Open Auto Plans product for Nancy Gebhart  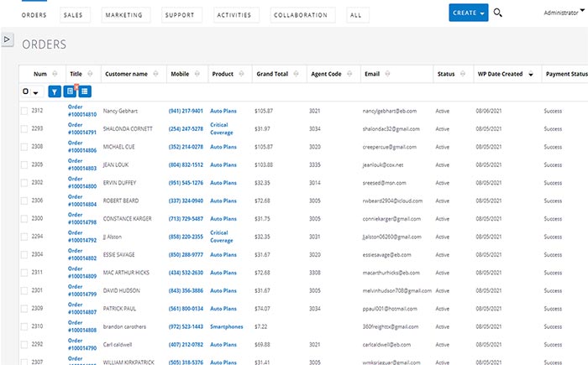tap(223, 111)
